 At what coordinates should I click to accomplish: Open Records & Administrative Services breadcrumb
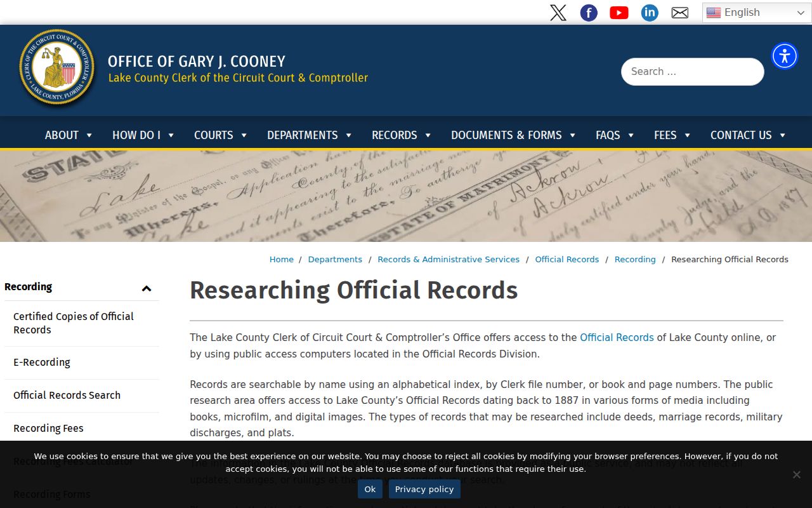449,259
